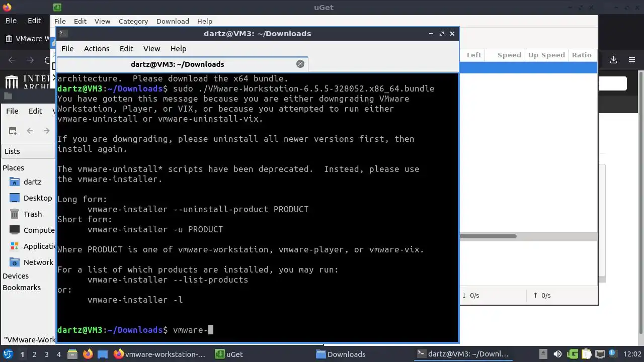Launch the file manager from the panel
Screen dimensions: 644x362
tap(72, 354)
